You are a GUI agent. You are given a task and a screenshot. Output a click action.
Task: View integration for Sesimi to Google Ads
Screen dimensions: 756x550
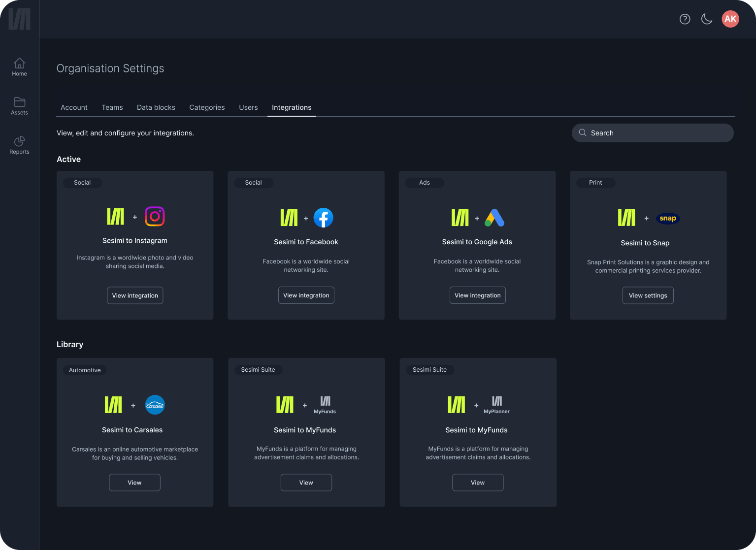click(478, 295)
